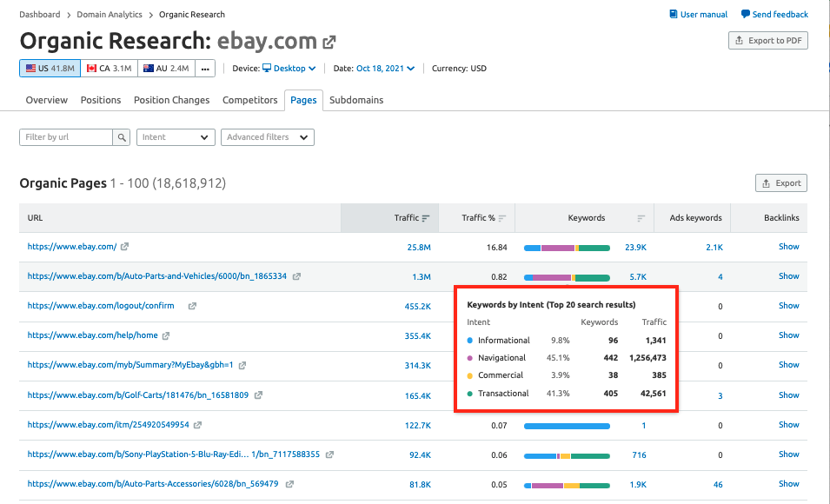Open external link icon for myb/Summary URL

point(242,365)
